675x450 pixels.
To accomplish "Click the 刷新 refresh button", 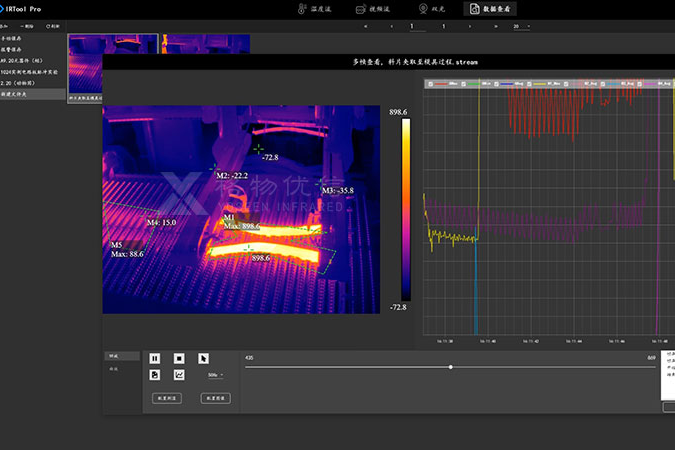I will [53, 26].
